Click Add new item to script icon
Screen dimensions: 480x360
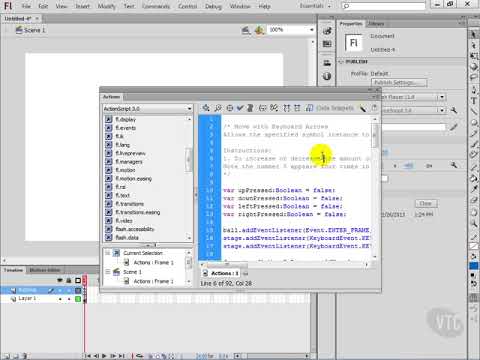[x=206, y=108]
